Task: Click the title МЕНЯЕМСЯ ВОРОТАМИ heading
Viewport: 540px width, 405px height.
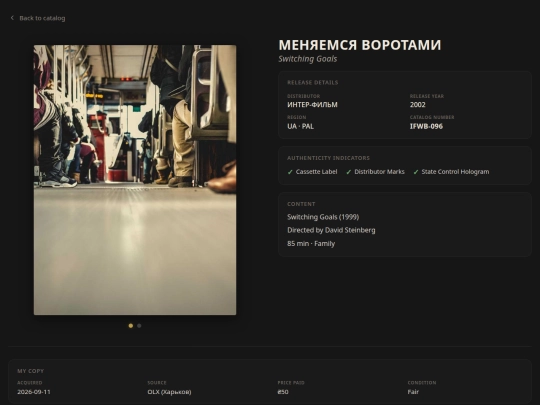Action: (x=360, y=45)
